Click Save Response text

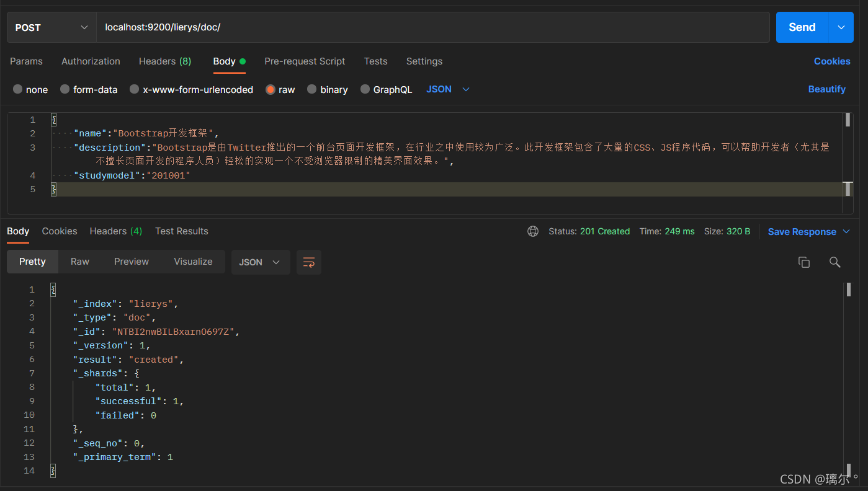click(x=802, y=231)
